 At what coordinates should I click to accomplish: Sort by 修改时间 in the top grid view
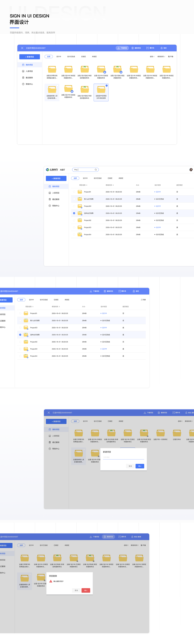(161, 57)
